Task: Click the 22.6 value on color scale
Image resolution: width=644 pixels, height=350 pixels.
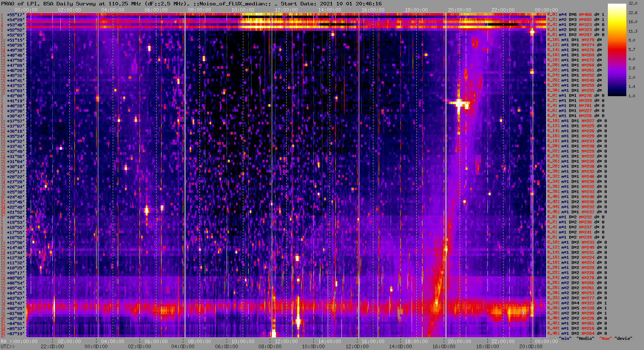Action: [x=633, y=13]
